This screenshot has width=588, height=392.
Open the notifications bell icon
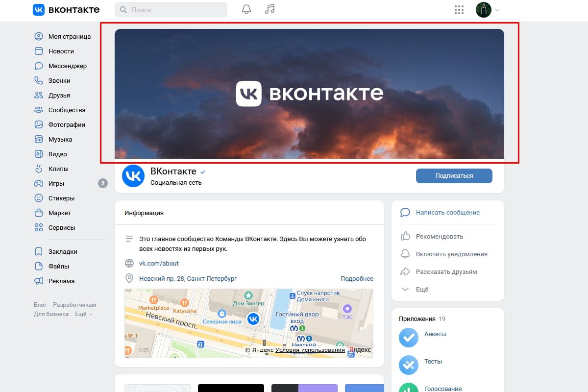(x=246, y=9)
